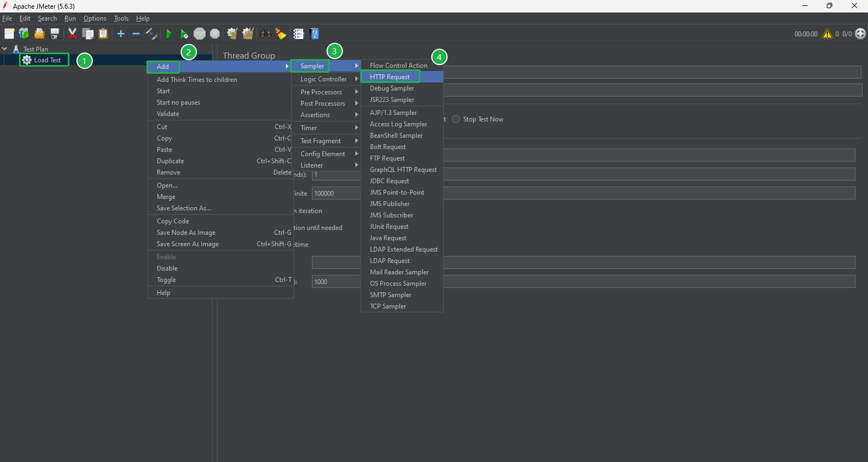This screenshot has height=462, width=868.
Task: Choose Add from the context menu
Action: pos(220,67)
